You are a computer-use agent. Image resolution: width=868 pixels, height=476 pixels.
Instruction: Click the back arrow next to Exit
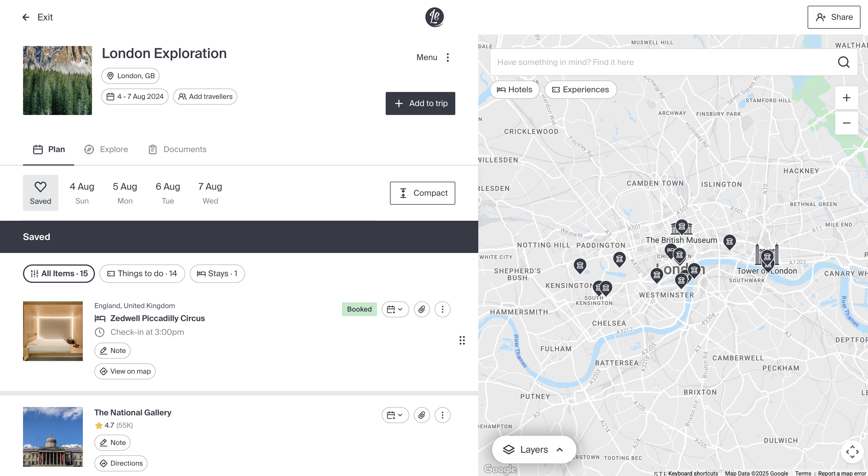pos(26,17)
